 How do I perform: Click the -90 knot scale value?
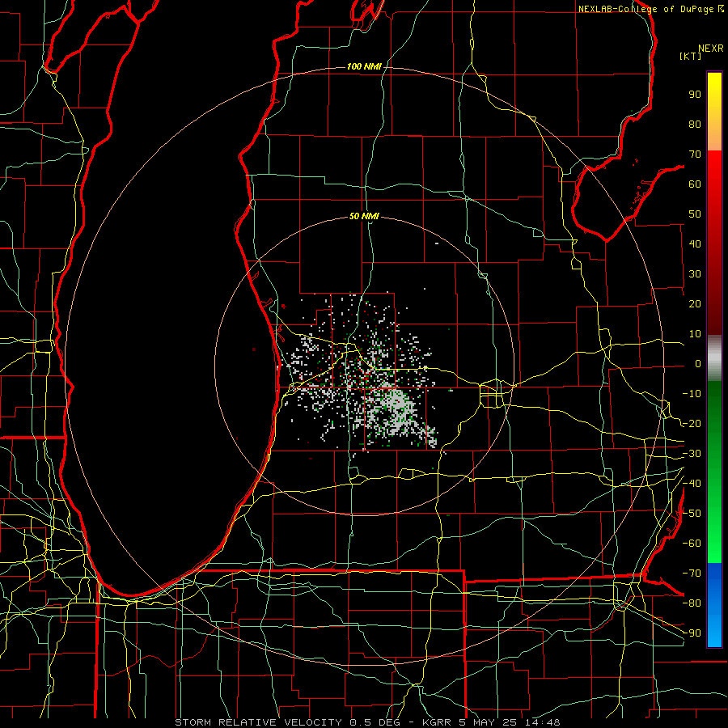(692, 633)
